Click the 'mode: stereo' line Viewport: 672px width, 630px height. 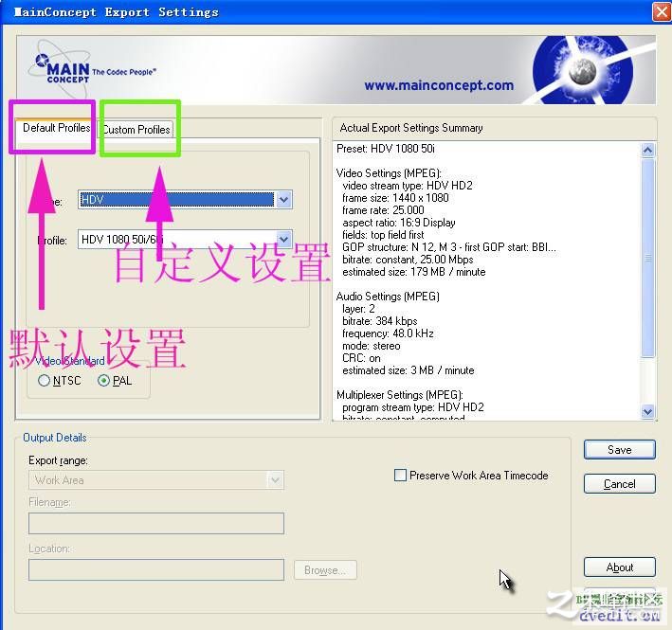372,346
